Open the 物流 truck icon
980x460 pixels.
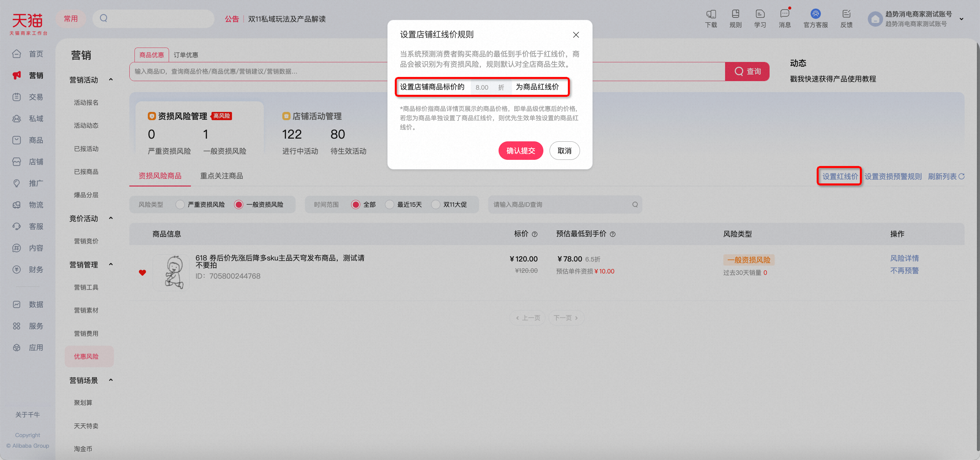[x=16, y=205]
